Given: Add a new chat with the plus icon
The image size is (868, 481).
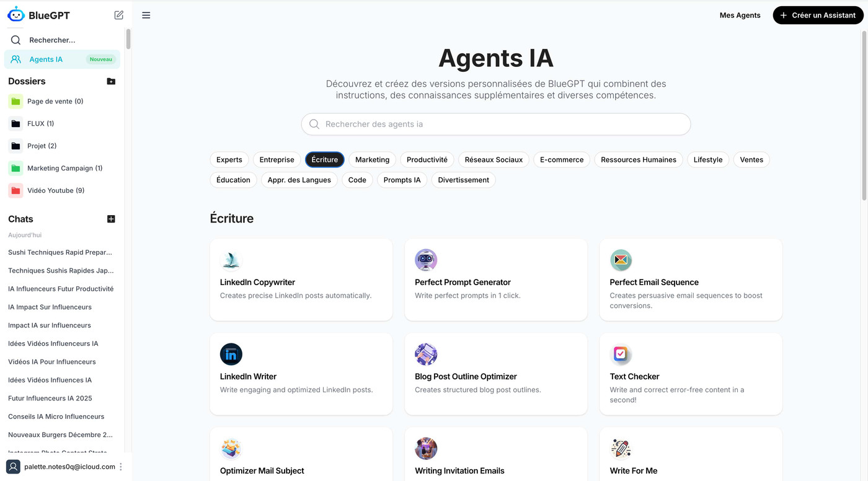Looking at the screenshot, I should (111, 219).
